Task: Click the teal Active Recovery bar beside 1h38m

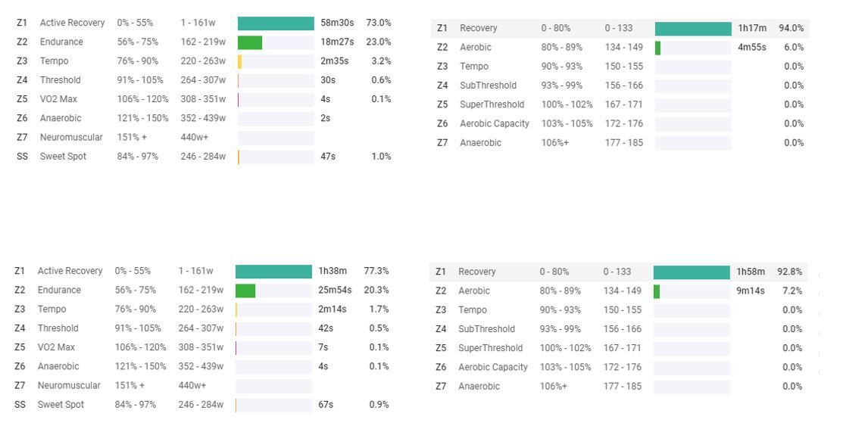Action: [x=273, y=271]
